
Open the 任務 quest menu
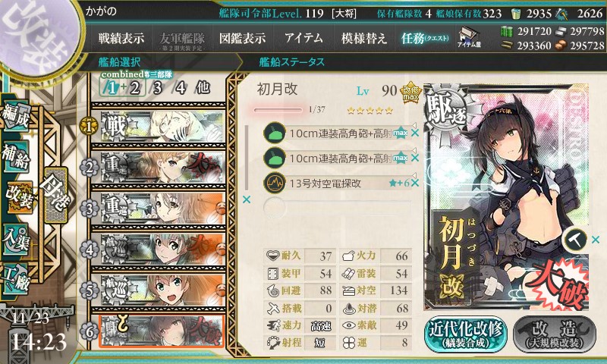pyautogui.click(x=425, y=38)
